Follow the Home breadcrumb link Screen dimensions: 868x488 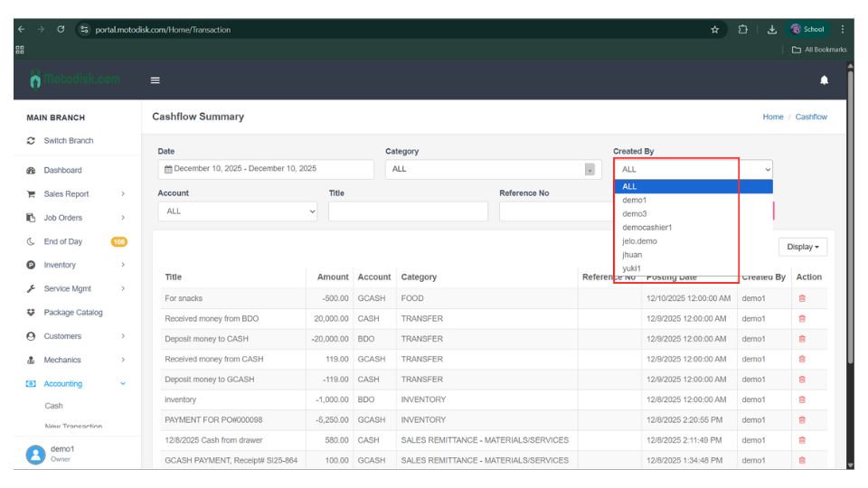click(x=772, y=117)
